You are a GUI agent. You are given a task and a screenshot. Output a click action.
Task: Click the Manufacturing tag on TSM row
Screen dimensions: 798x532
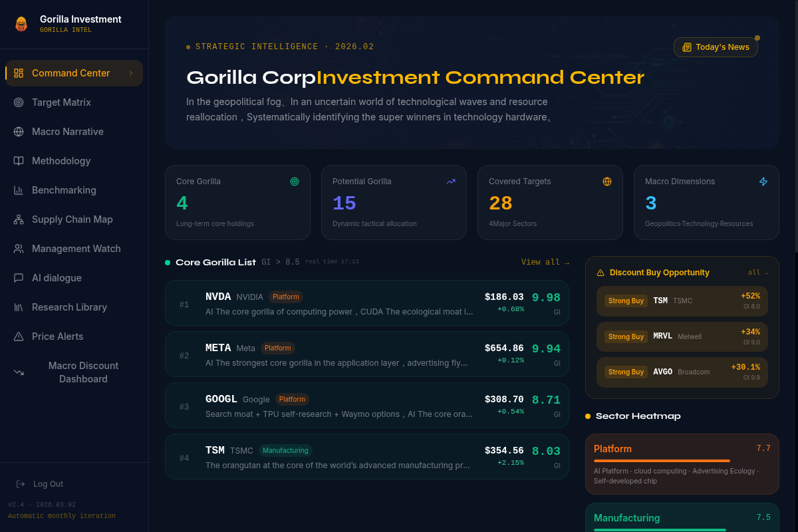click(285, 451)
